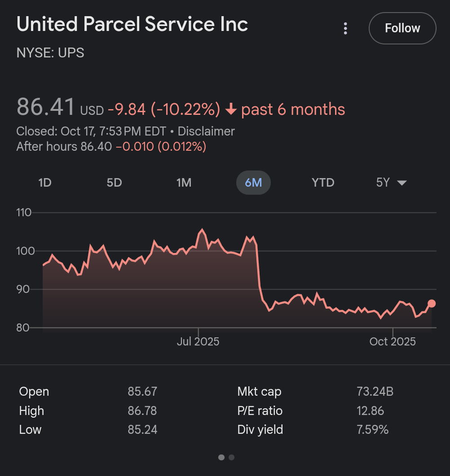Click the red down-arrow price change icon
Image resolution: width=450 pixels, height=476 pixels.
click(231, 110)
